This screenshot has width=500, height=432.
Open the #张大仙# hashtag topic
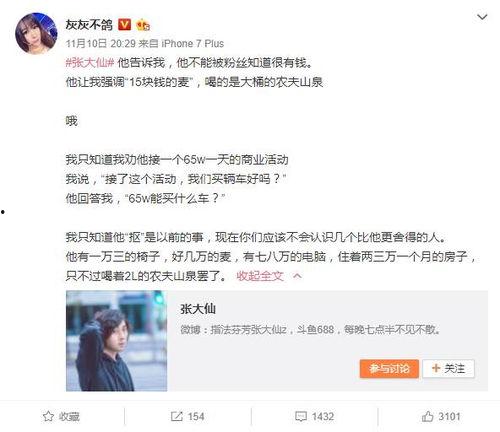coord(90,63)
